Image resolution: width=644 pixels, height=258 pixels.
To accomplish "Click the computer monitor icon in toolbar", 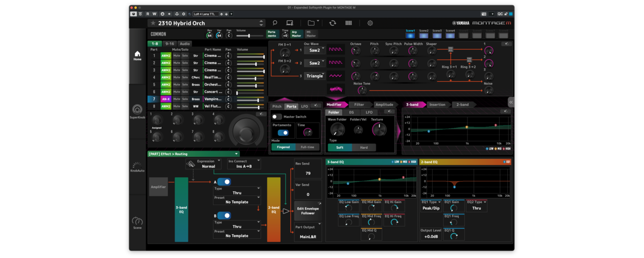I will pos(289,23).
